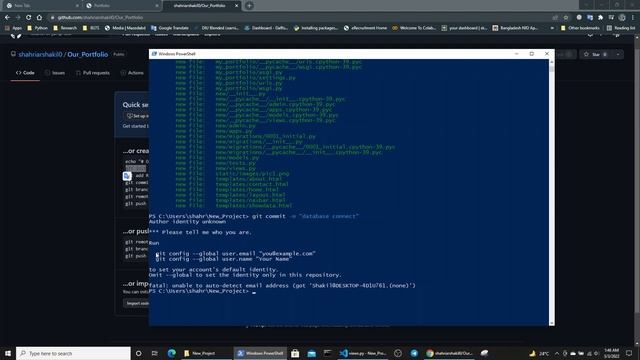Click the PowerShell window title bar icon

coord(154,54)
